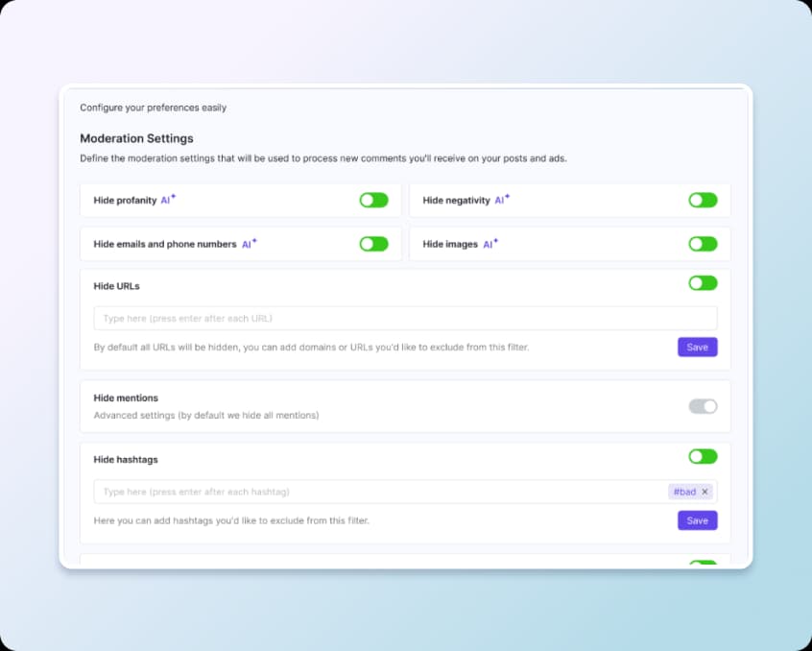
Task: Disable the Hide negativity toggle
Action: [x=703, y=200]
